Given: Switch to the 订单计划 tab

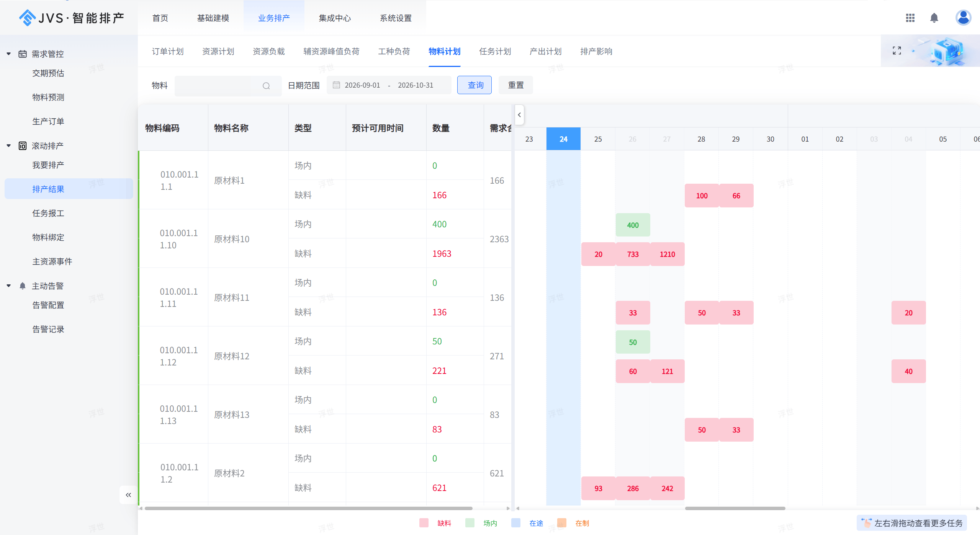Looking at the screenshot, I should click(x=168, y=51).
